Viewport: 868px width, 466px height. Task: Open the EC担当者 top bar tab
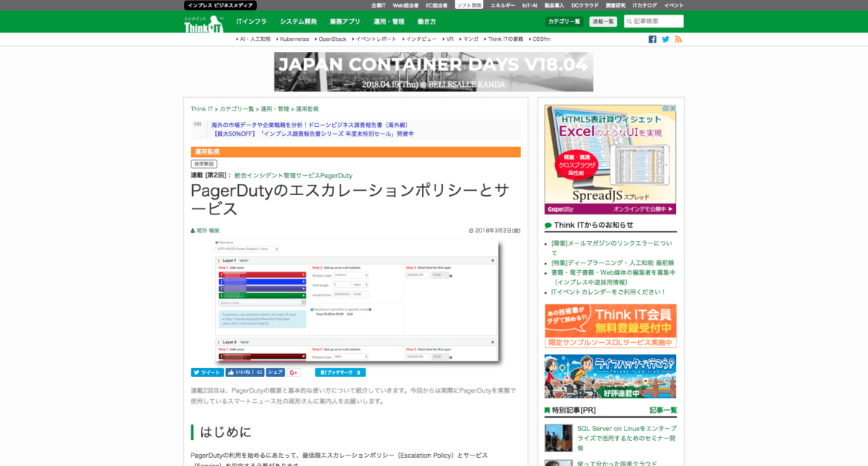tap(436, 5)
